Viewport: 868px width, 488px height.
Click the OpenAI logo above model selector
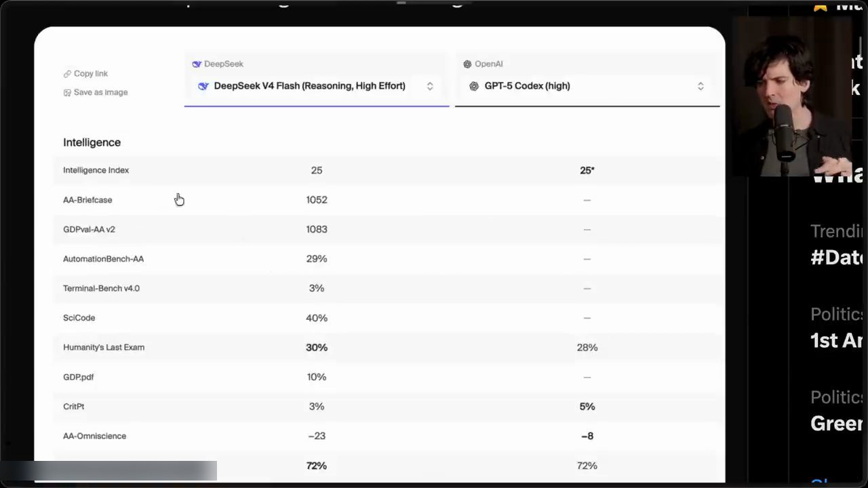pos(467,64)
